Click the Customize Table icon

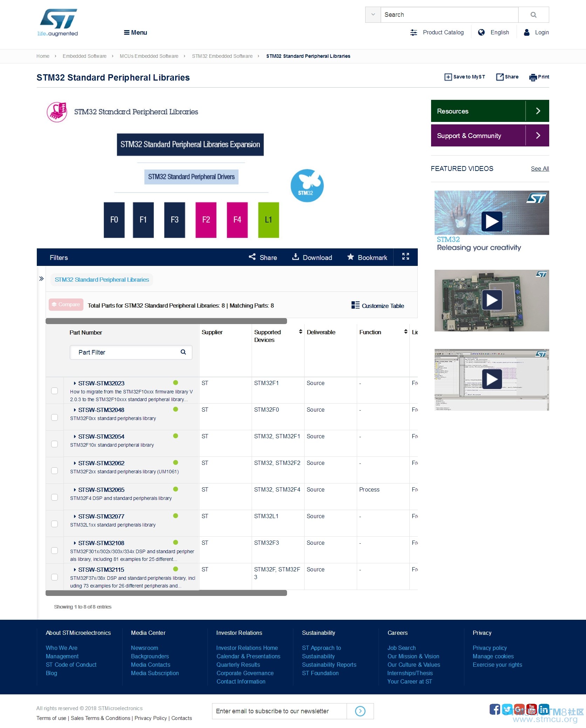click(355, 305)
